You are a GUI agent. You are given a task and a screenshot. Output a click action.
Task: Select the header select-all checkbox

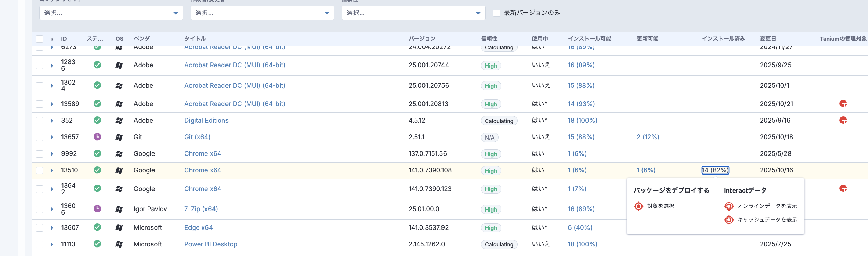click(40, 39)
